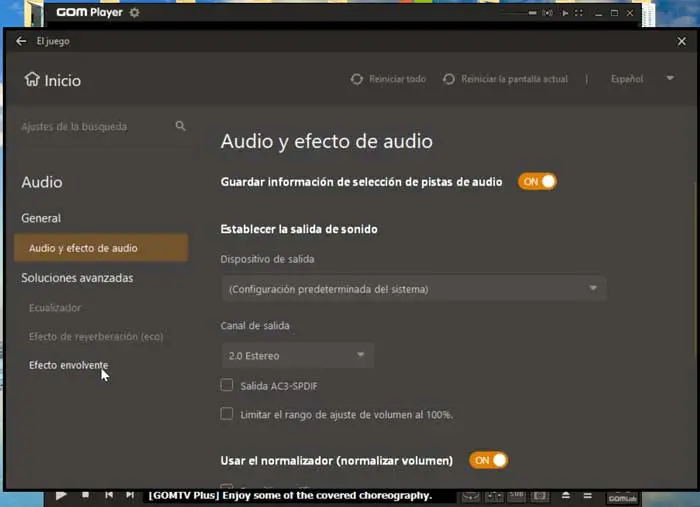Play video in GOM Player control bar

(61, 495)
